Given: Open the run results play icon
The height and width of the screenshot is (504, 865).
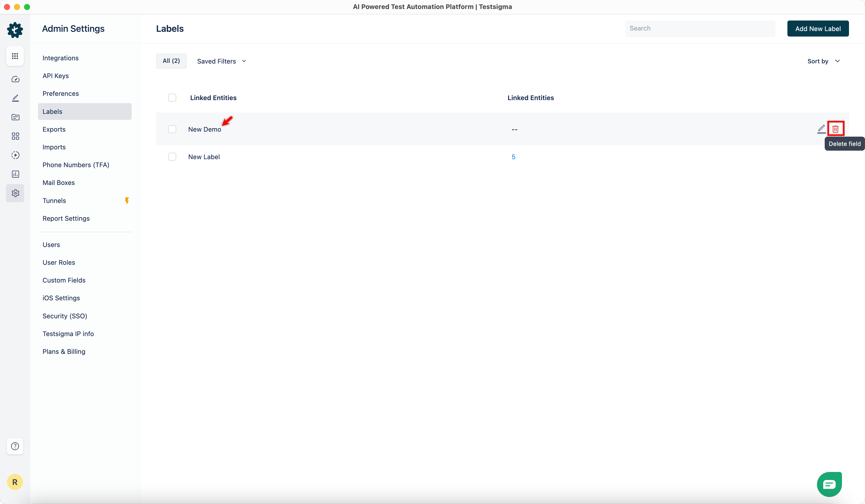Looking at the screenshot, I should pyautogui.click(x=15, y=155).
